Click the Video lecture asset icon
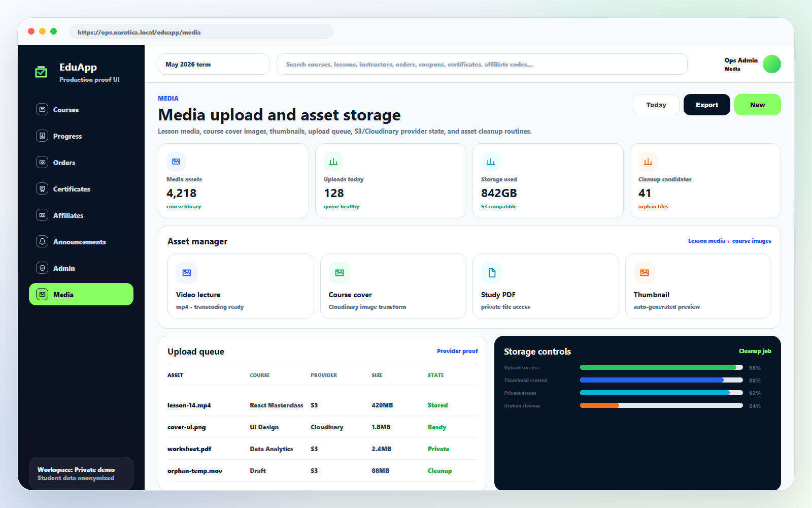 pos(187,273)
